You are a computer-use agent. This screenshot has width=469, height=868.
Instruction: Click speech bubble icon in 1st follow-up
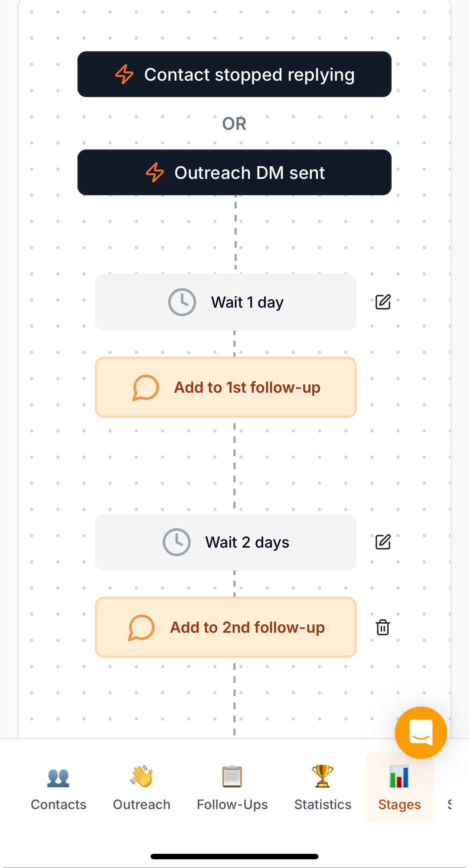146,388
